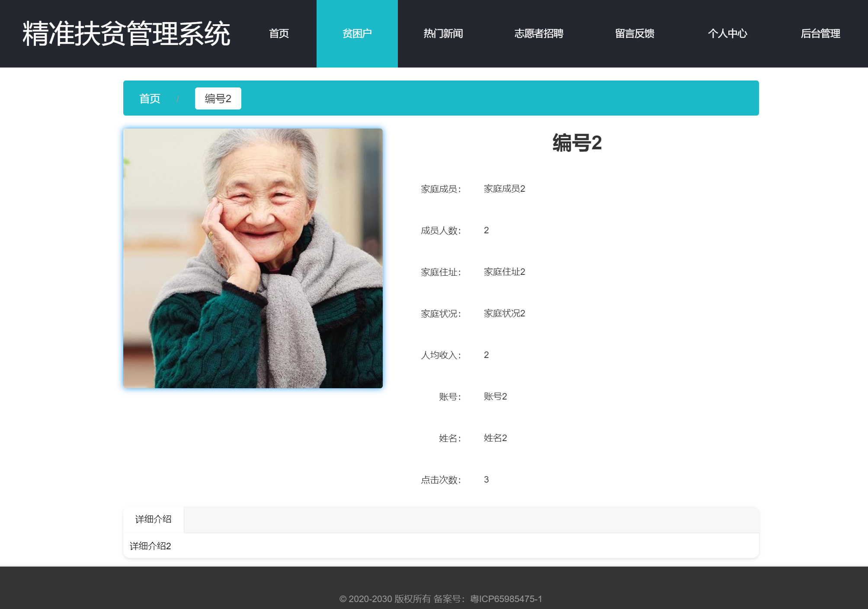868x609 pixels.
Task: Open the 志愿者招聘 menu item
Action: pyautogui.click(x=538, y=34)
